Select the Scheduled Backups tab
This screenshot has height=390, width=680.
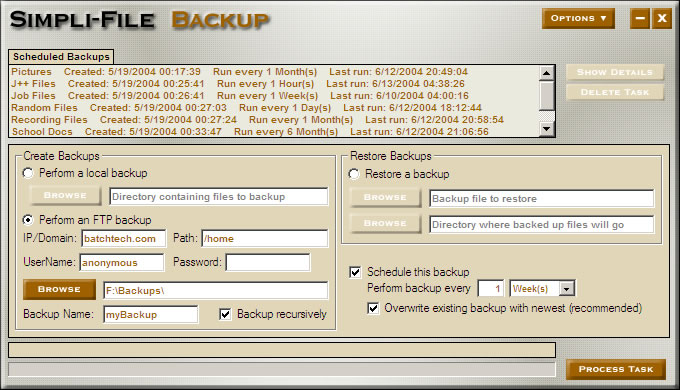61,57
